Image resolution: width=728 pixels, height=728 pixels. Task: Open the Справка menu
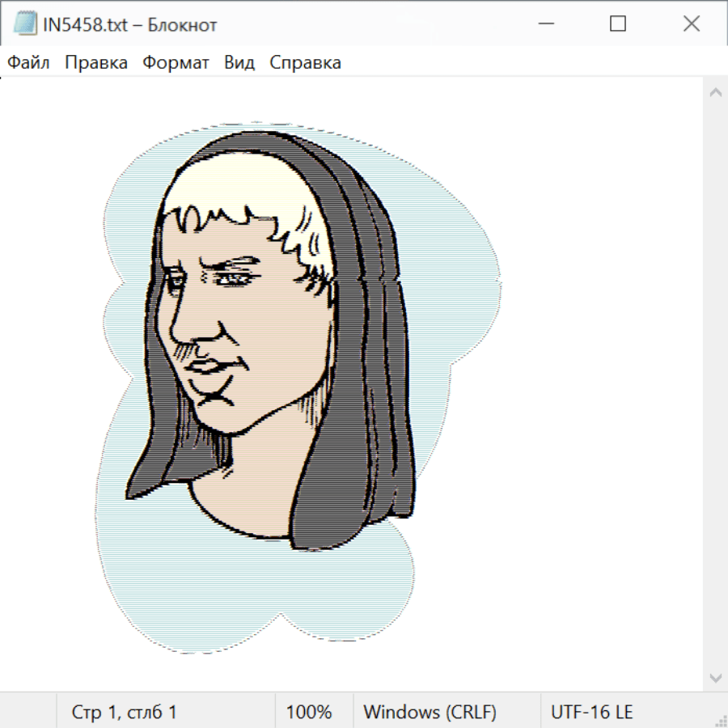click(x=305, y=62)
